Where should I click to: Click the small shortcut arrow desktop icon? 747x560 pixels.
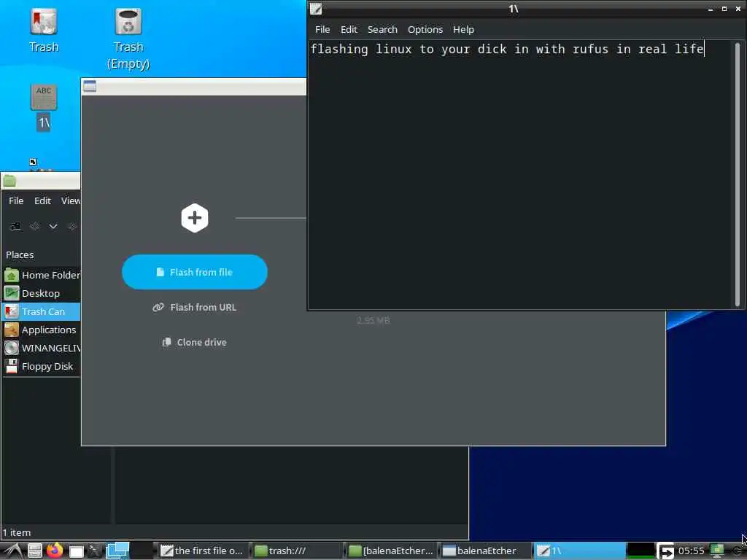(x=33, y=162)
